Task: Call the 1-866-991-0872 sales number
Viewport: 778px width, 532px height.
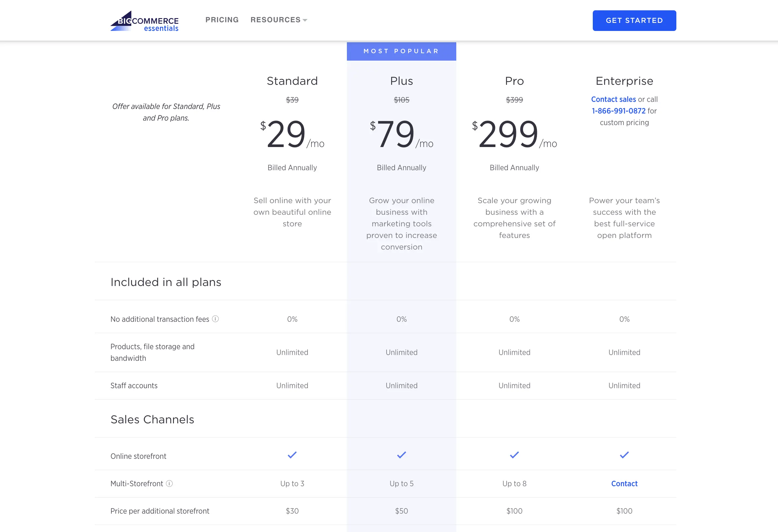Action: (618, 111)
